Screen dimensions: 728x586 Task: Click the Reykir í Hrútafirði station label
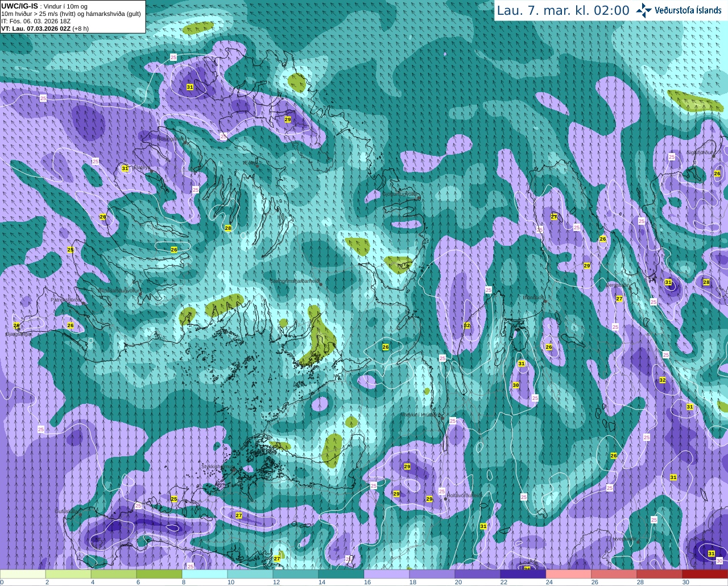[x=421, y=415]
